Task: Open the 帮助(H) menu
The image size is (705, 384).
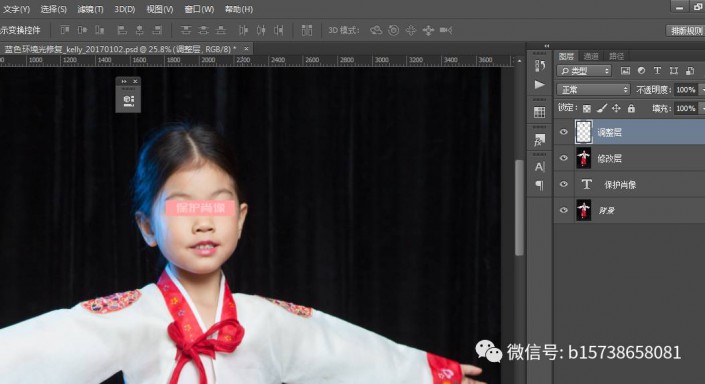Action: point(239,9)
